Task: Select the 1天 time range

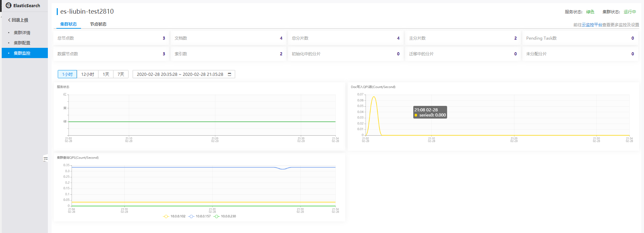Action: click(x=106, y=74)
